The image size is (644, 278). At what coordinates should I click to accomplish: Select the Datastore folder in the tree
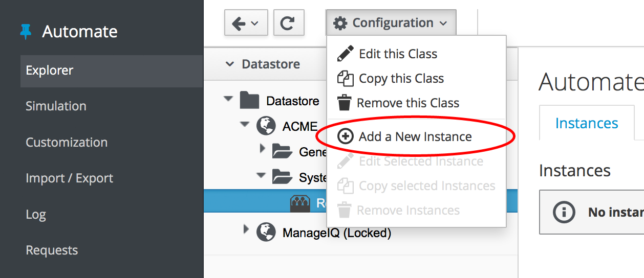pyautogui.click(x=292, y=101)
